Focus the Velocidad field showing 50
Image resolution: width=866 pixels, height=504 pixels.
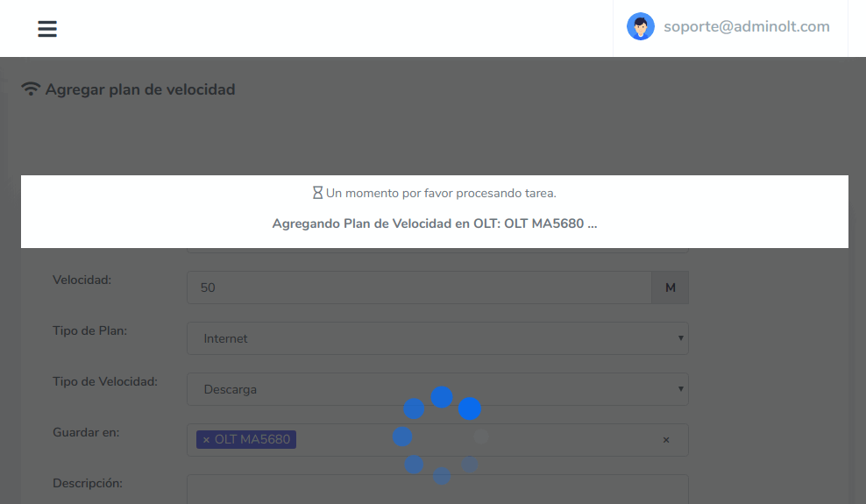click(x=419, y=287)
